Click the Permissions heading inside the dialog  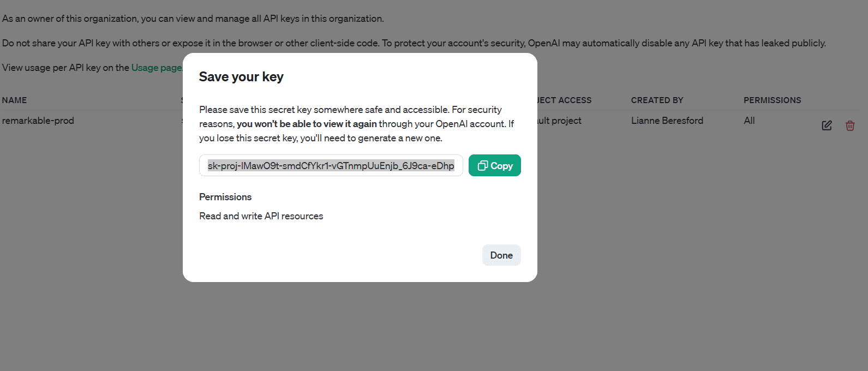(x=225, y=196)
